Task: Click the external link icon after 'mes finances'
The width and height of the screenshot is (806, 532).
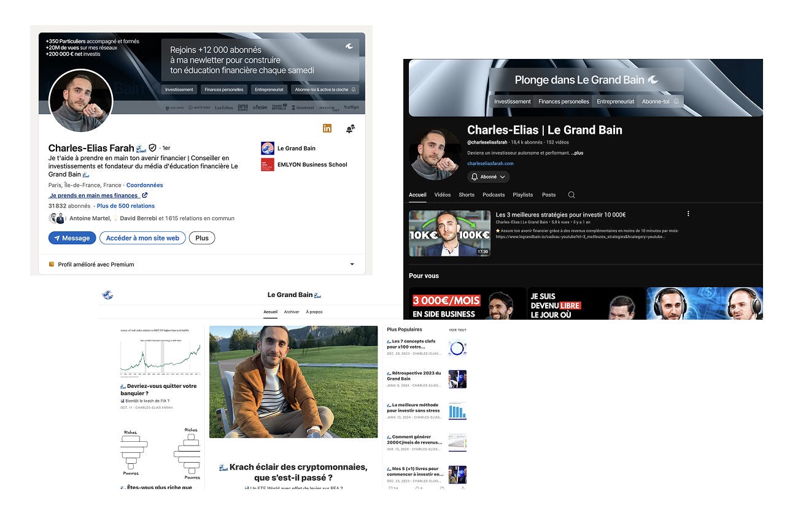Action: tap(144, 196)
